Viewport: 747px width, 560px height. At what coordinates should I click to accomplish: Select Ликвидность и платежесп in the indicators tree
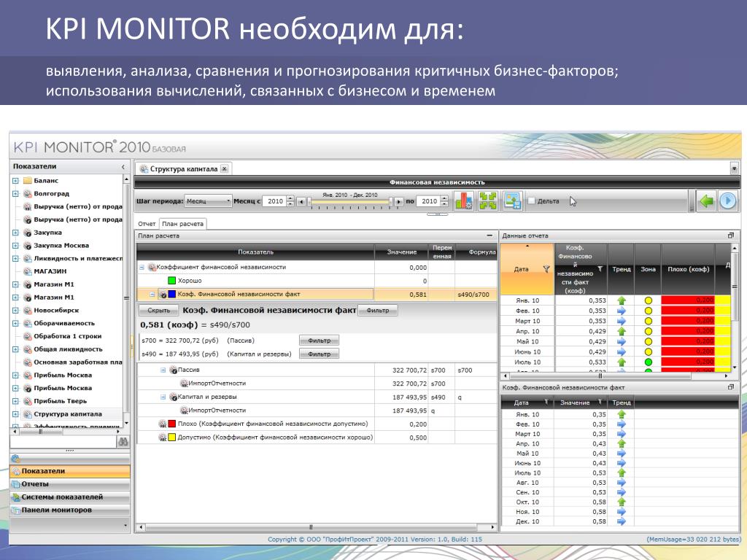pos(78,259)
